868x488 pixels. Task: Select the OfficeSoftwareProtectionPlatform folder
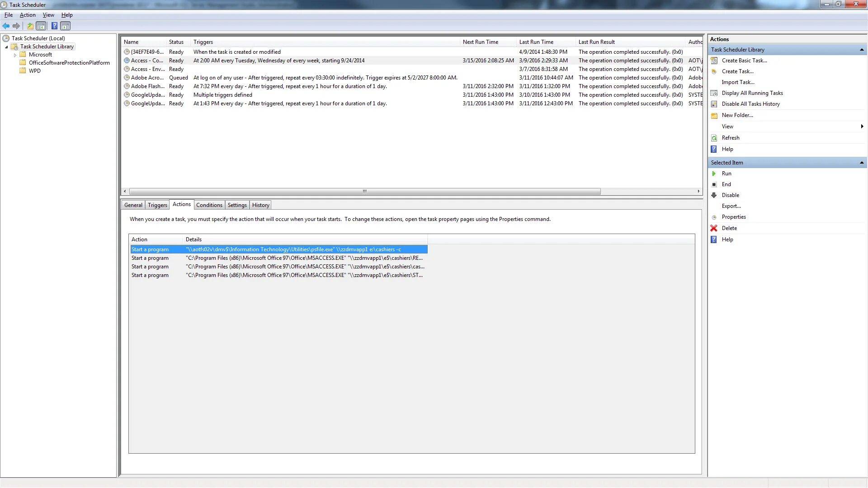69,63
